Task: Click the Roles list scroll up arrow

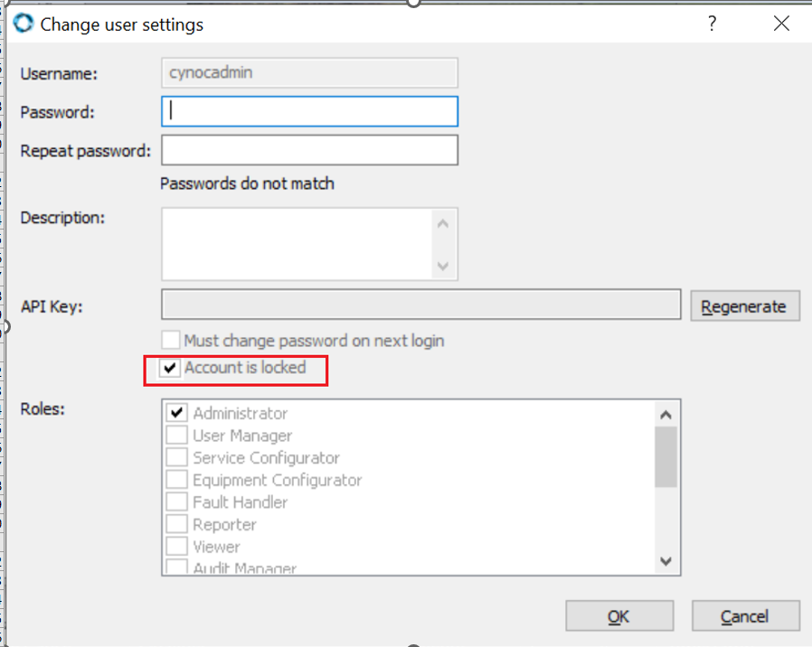Action: [666, 415]
